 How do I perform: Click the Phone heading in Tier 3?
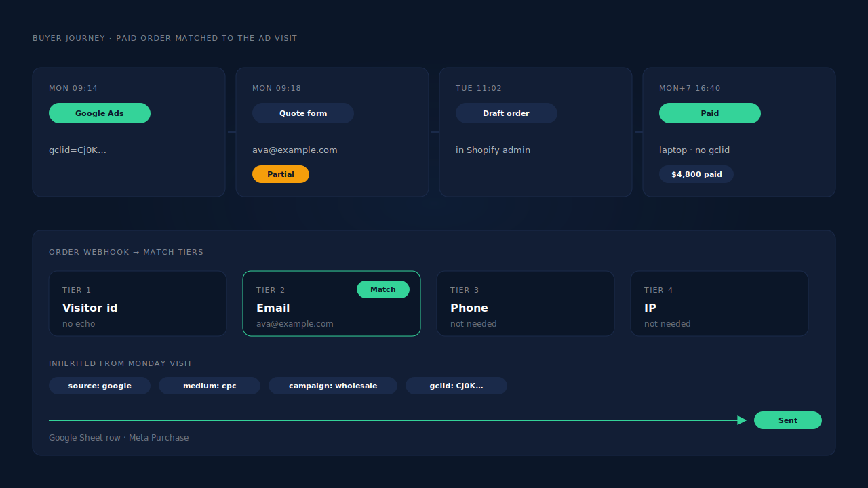(469, 308)
